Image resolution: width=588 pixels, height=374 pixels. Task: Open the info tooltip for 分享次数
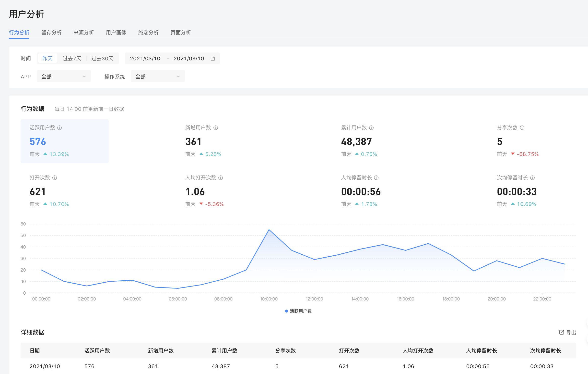(522, 128)
